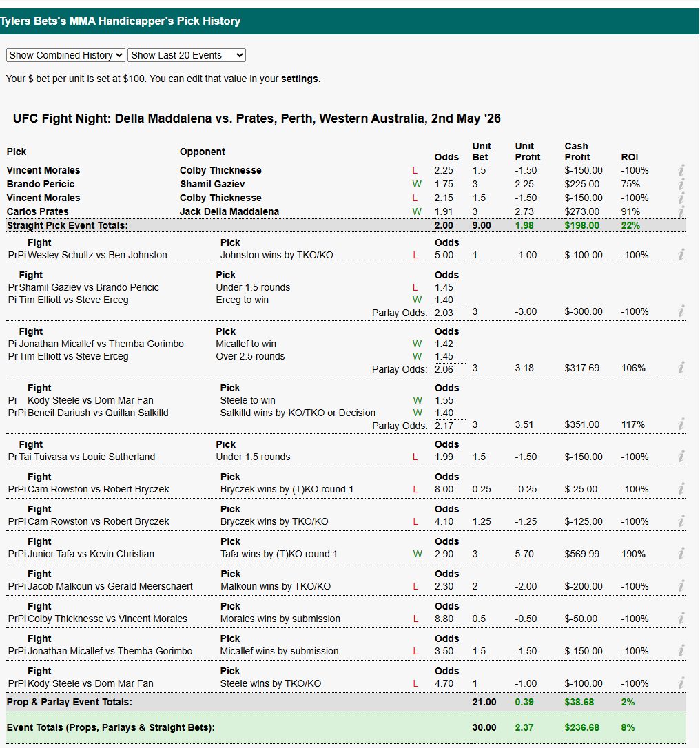700x748 pixels.
Task: Follow the settings link
Action: tap(299, 79)
